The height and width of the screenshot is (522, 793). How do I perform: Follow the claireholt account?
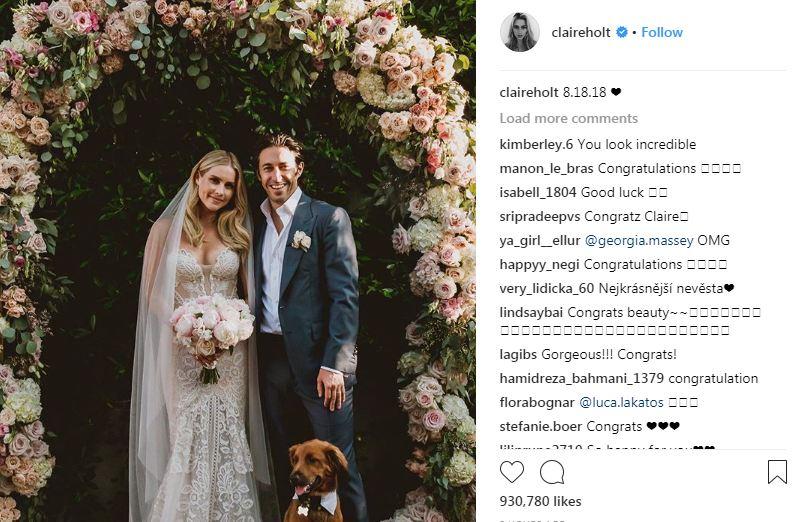pyautogui.click(x=662, y=32)
